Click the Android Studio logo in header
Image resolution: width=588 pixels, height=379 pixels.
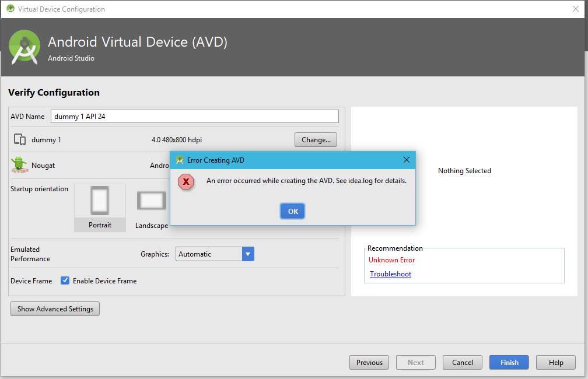[x=25, y=47]
